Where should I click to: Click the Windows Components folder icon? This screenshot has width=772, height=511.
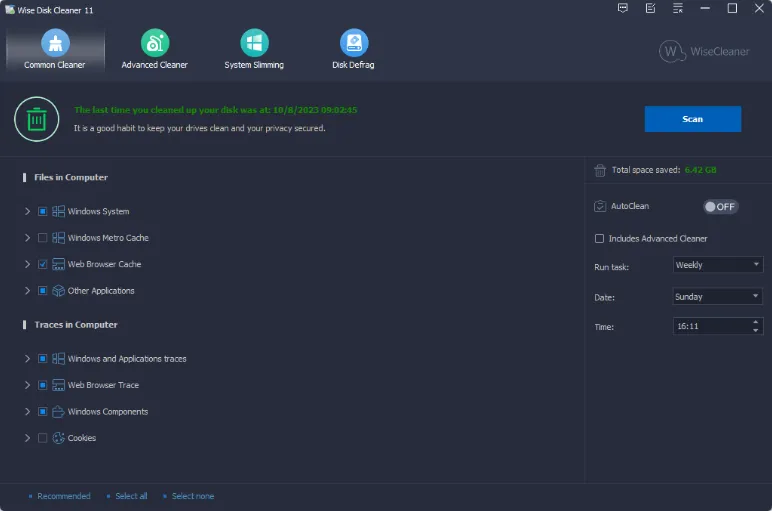pos(58,412)
